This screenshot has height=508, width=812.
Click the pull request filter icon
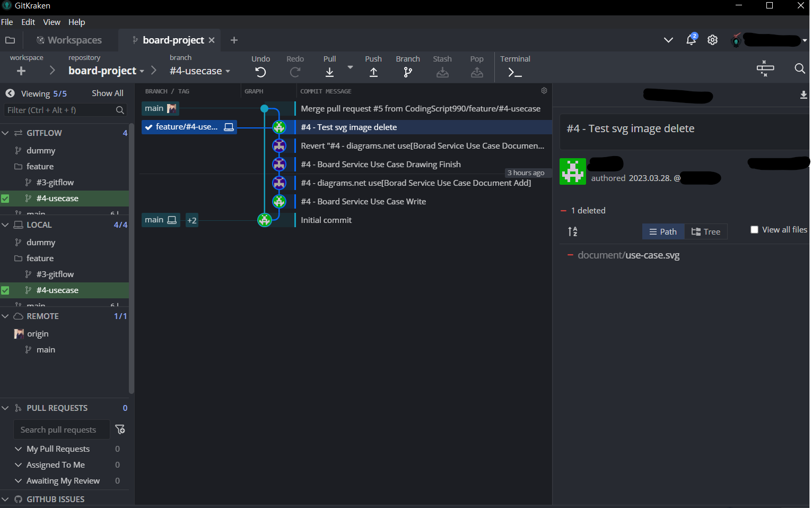(x=120, y=429)
